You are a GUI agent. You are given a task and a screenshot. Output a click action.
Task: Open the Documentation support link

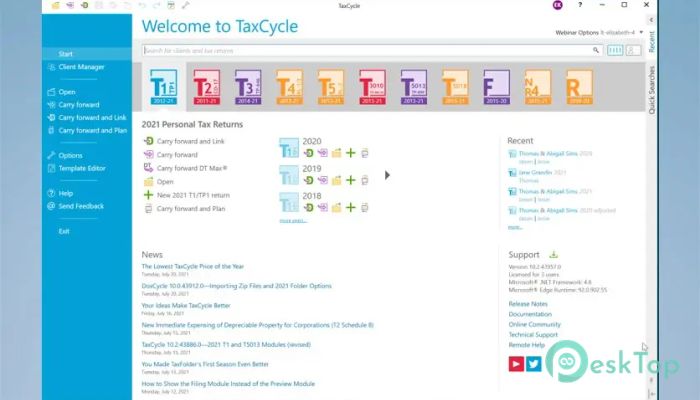click(x=530, y=314)
